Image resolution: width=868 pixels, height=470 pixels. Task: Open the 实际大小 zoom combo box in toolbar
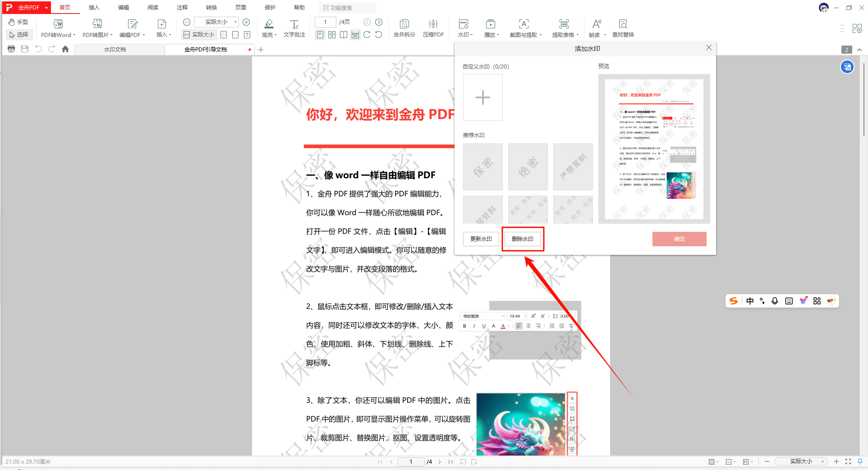pos(216,22)
